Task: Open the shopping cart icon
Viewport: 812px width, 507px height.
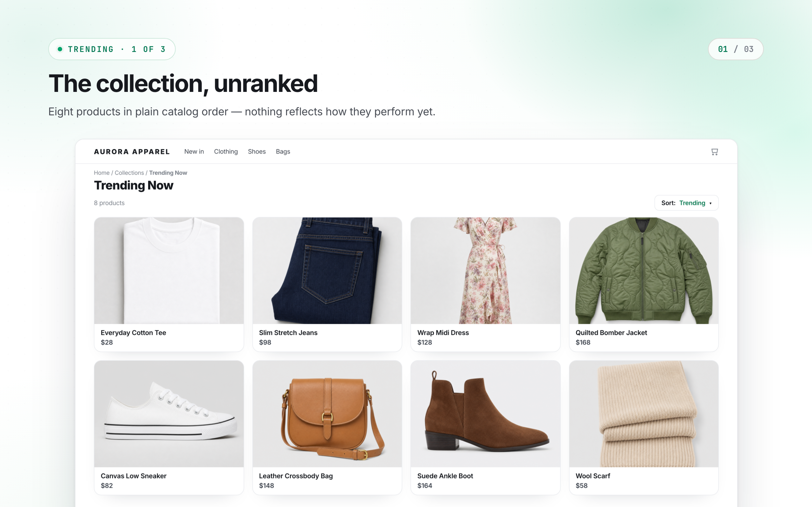Action: point(714,152)
